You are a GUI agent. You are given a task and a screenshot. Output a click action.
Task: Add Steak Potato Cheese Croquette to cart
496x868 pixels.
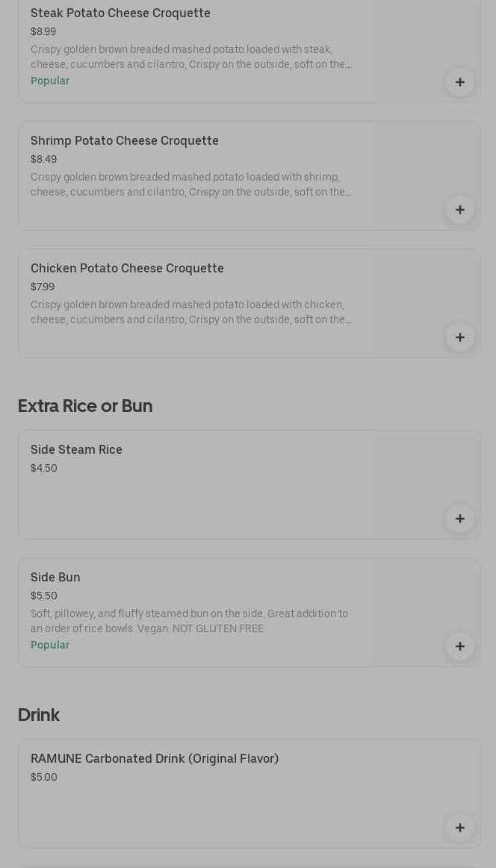(x=460, y=82)
